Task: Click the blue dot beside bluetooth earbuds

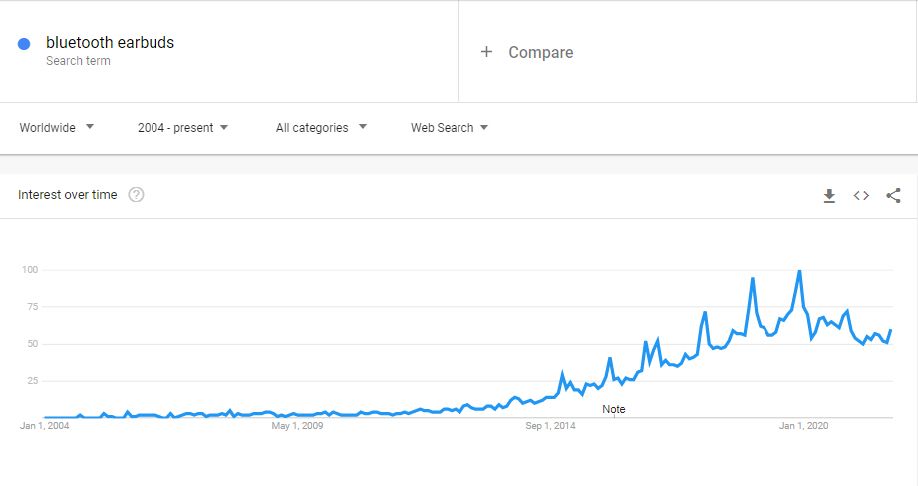Action: click(x=24, y=44)
